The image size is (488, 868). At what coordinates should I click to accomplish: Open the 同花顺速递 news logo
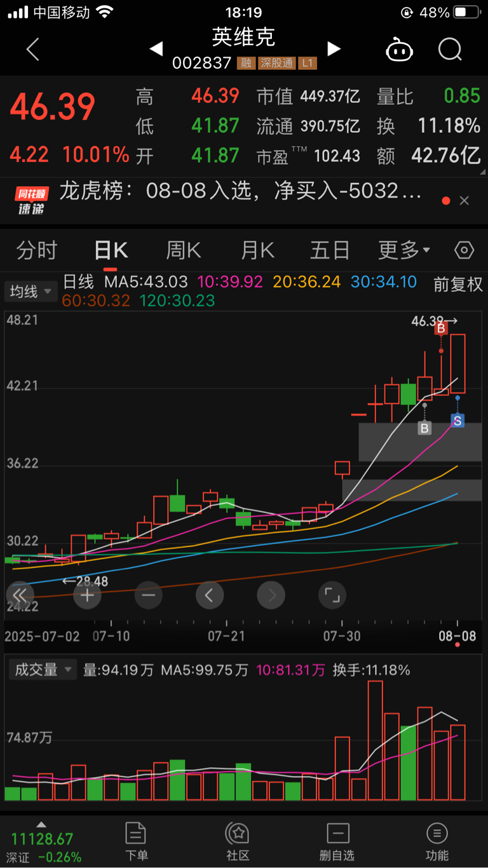[x=32, y=201]
